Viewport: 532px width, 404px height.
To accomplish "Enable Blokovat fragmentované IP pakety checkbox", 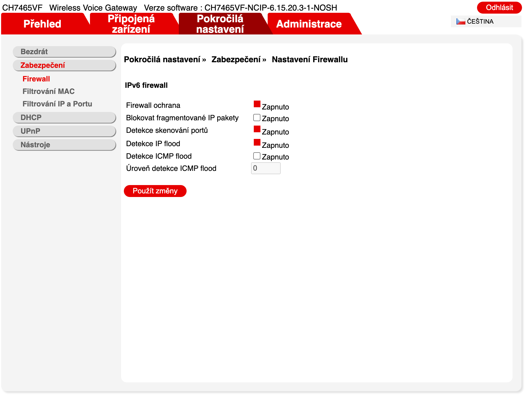I will tap(257, 118).
